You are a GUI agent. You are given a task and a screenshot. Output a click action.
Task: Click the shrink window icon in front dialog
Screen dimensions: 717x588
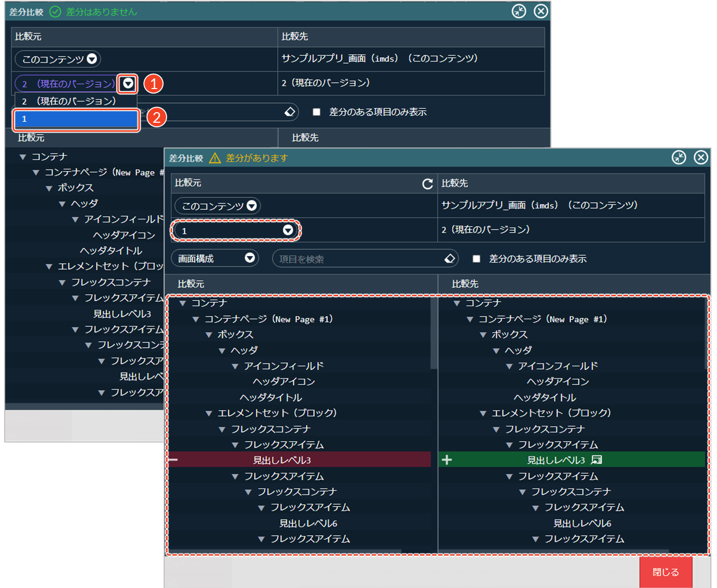coord(679,157)
